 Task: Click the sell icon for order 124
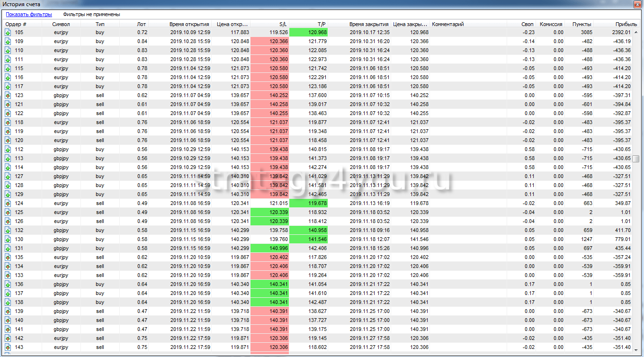pyautogui.click(x=8, y=203)
